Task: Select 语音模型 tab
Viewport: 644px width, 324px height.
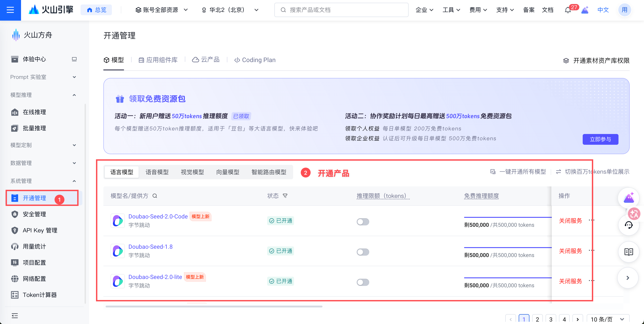Action: coord(157,172)
